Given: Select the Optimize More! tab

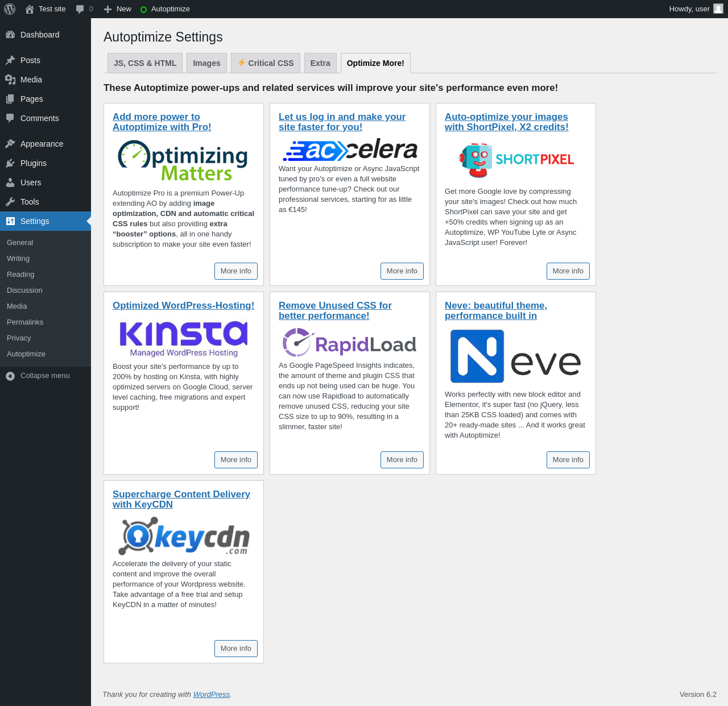Looking at the screenshot, I should click(375, 63).
